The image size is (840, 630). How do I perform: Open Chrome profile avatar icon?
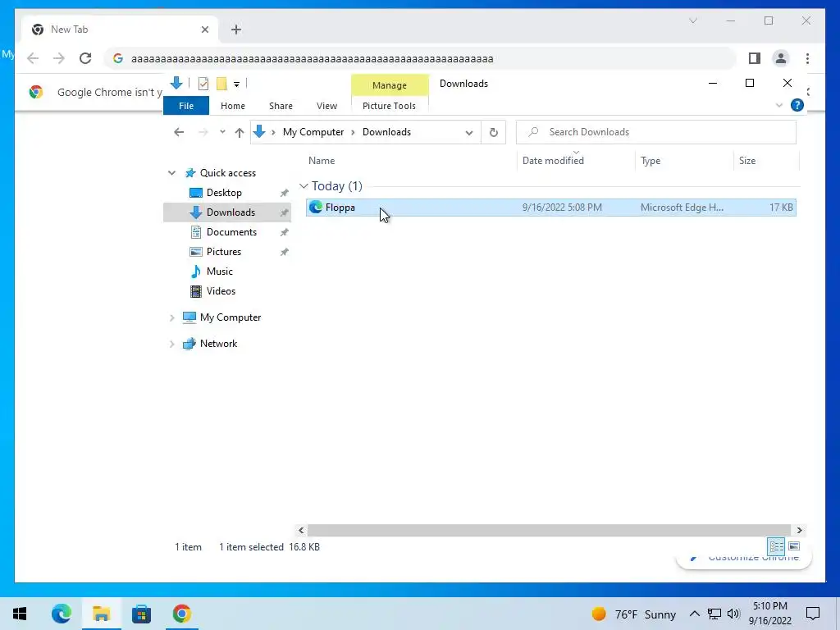click(x=781, y=58)
